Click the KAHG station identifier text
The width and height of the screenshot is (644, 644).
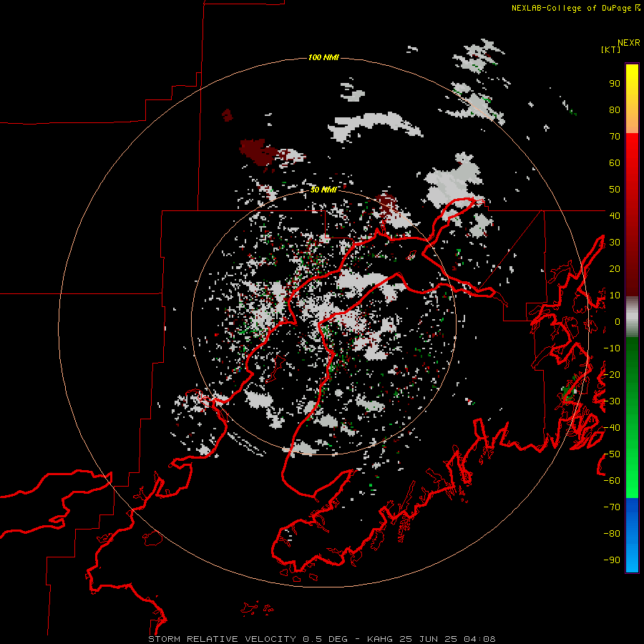pos(380,639)
